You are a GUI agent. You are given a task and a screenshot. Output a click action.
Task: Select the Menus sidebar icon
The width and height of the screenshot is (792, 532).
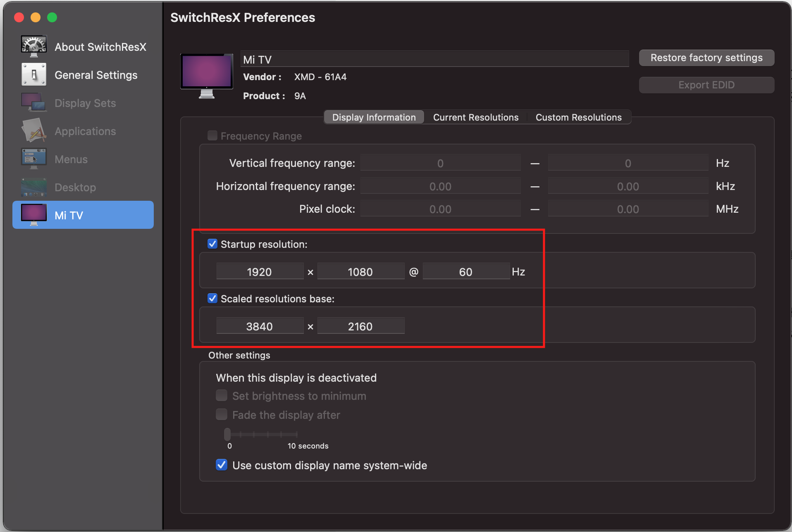pos(34,159)
